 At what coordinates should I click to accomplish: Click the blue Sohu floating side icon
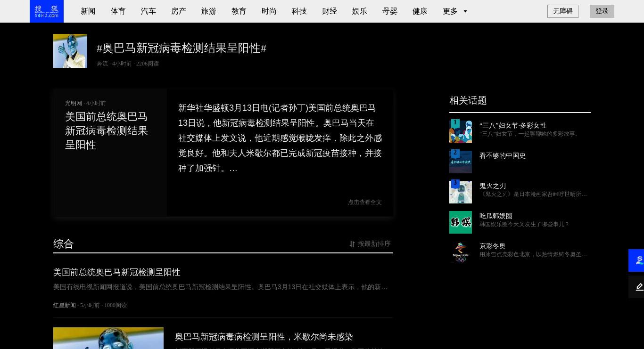(636, 260)
